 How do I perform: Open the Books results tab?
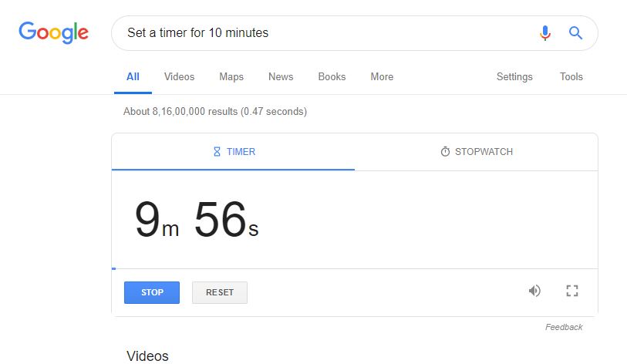click(332, 76)
